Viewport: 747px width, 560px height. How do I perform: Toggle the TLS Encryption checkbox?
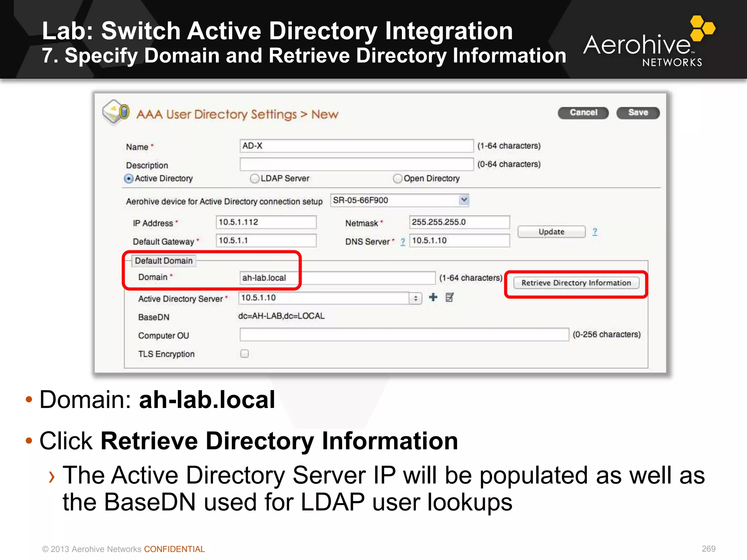244,354
